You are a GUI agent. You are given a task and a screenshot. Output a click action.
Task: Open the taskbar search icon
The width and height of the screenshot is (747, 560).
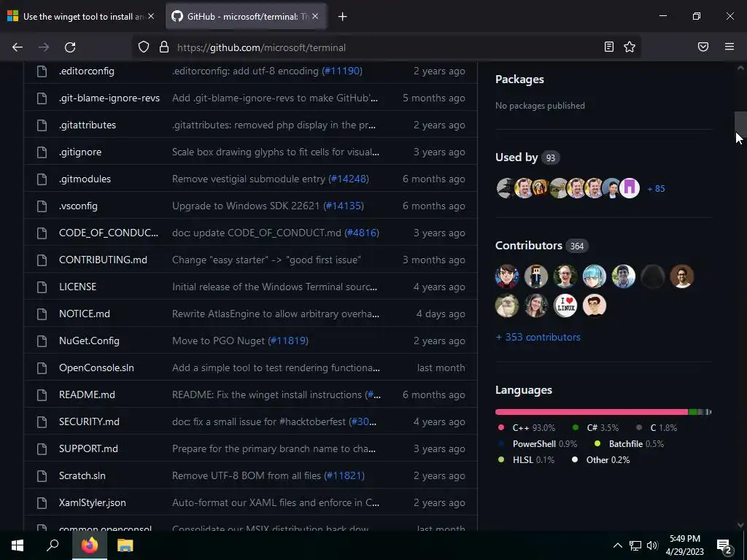tap(53, 545)
